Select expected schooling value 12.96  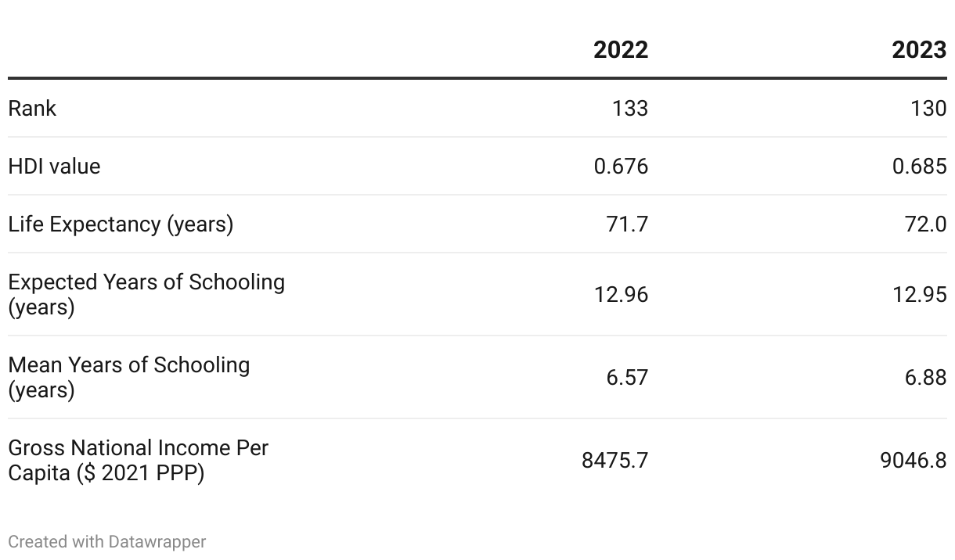(x=621, y=294)
